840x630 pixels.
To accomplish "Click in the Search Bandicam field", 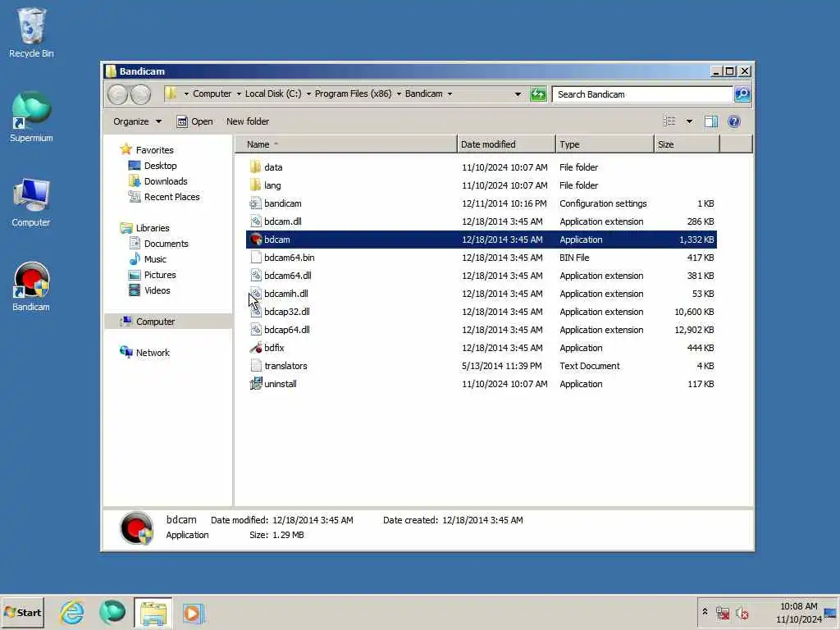I will click(642, 94).
